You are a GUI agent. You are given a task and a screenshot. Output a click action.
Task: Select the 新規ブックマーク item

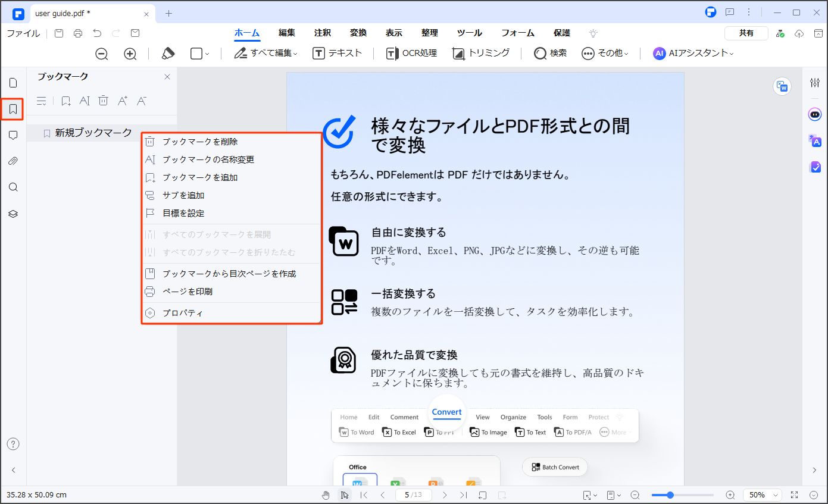(x=93, y=133)
